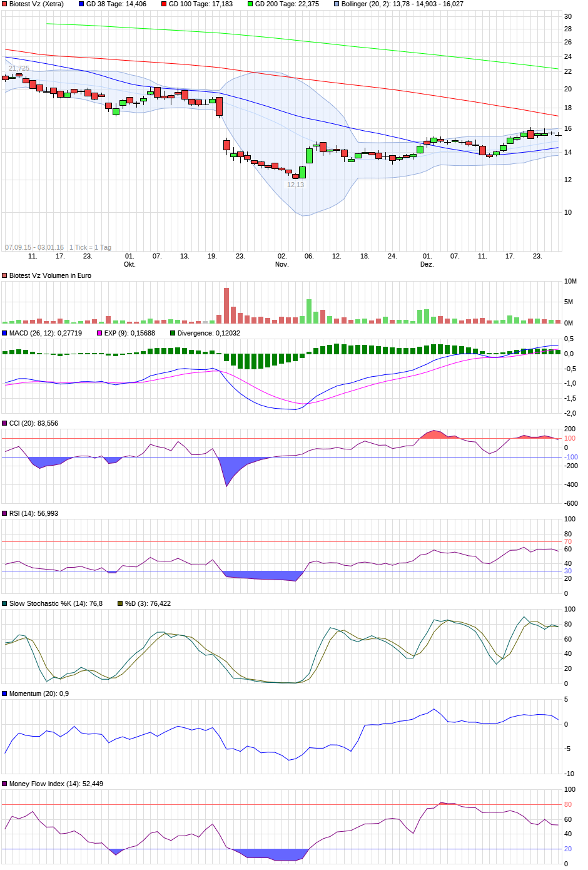Click the red Biotest Vz (Xetra) legend swatch

click(5, 4)
